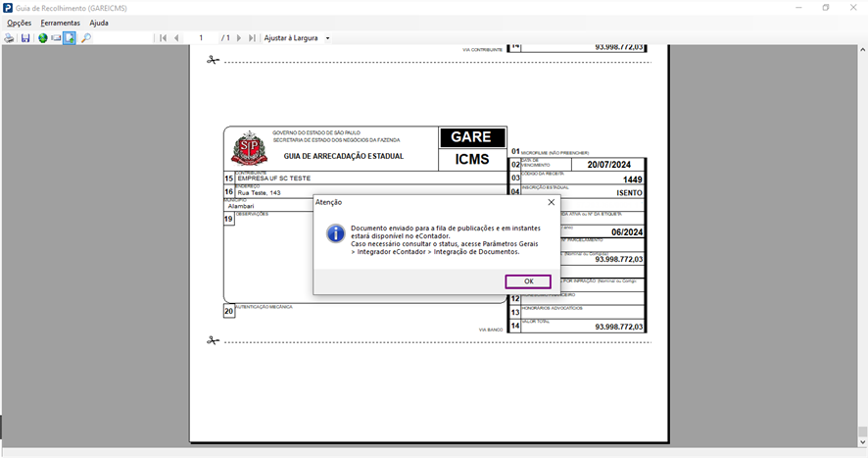The width and height of the screenshot is (868, 458).
Task: Click the GARE header box on the form
Action: (x=472, y=137)
